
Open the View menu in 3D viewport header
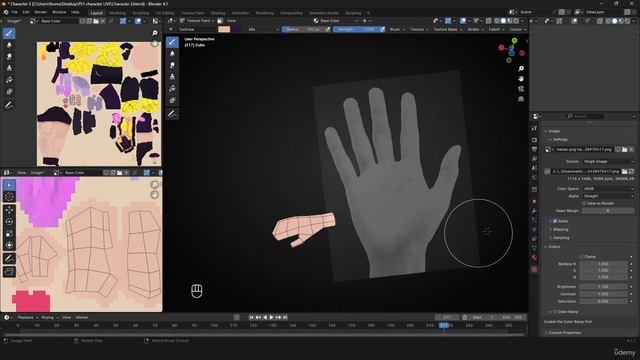231,20
